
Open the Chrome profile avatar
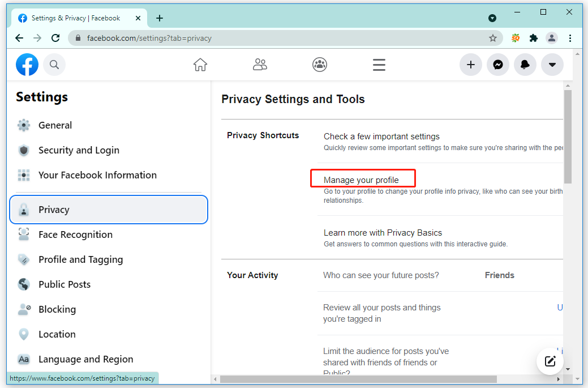click(x=552, y=38)
